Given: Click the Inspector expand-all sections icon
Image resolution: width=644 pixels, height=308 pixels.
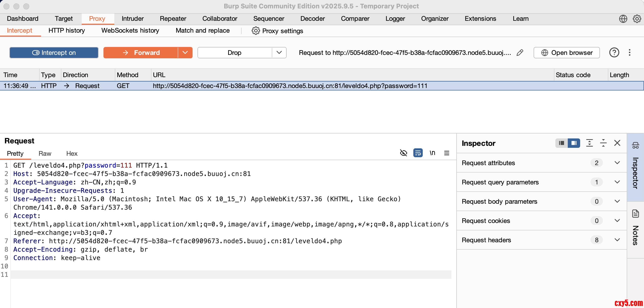Looking at the screenshot, I should (589, 143).
